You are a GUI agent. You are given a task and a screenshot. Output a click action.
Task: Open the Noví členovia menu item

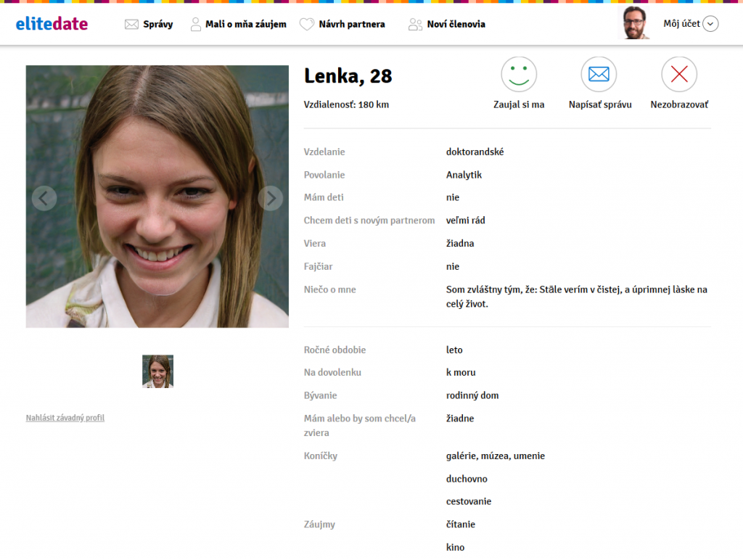456,24
